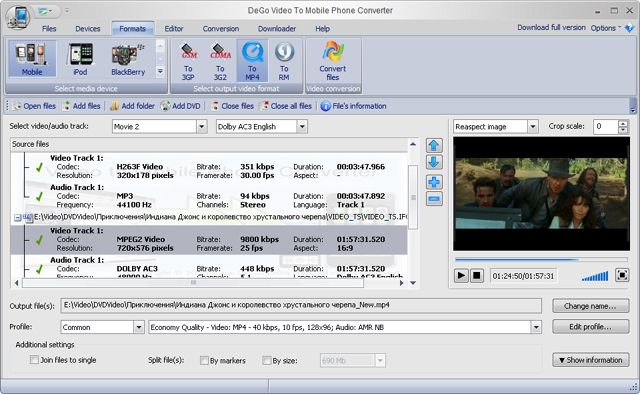Play the preview video
This screenshot has width=640, height=394.
point(461,276)
